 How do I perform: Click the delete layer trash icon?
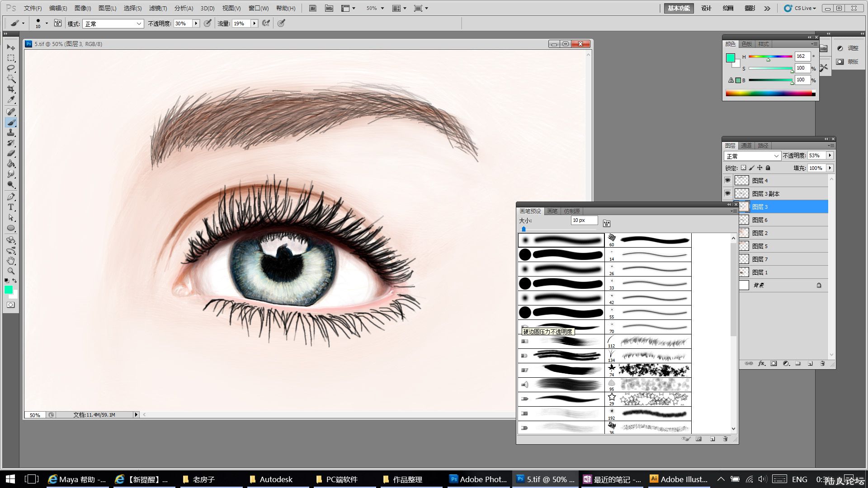coord(822,363)
